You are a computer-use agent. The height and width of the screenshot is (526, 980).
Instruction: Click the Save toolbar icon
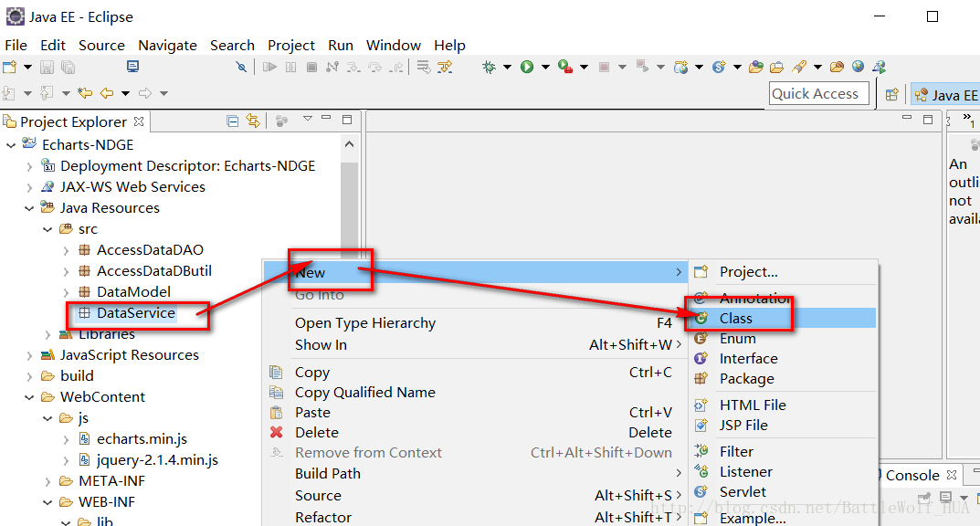tap(47, 67)
